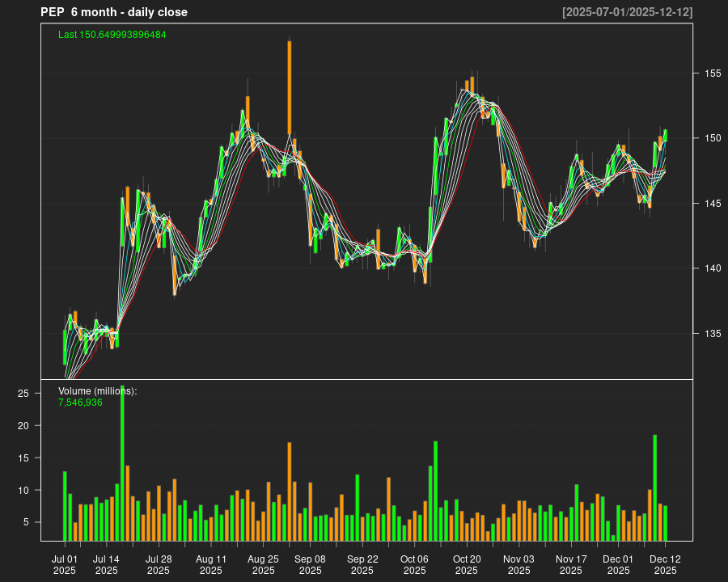Click the PEP 6 month chart title

click(x=114, y=12)
